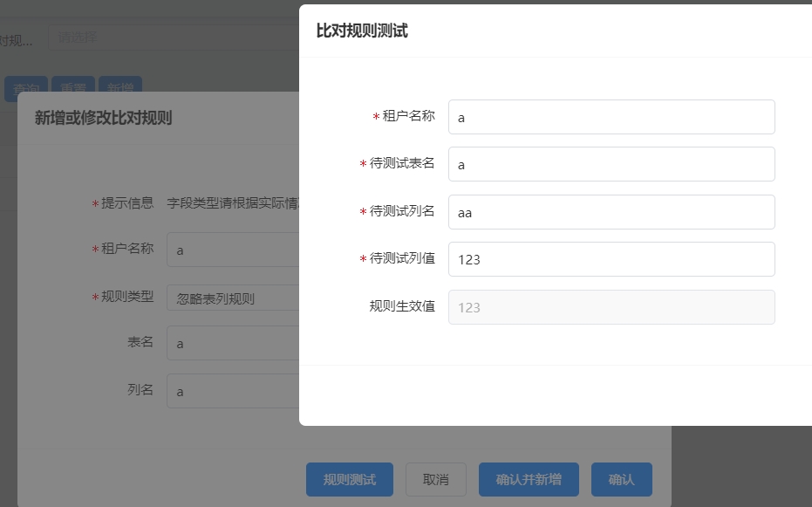Click the dimmed 新增 button
Image resolution: width=812 pixels, height=507 pixels.
[120, 85]
